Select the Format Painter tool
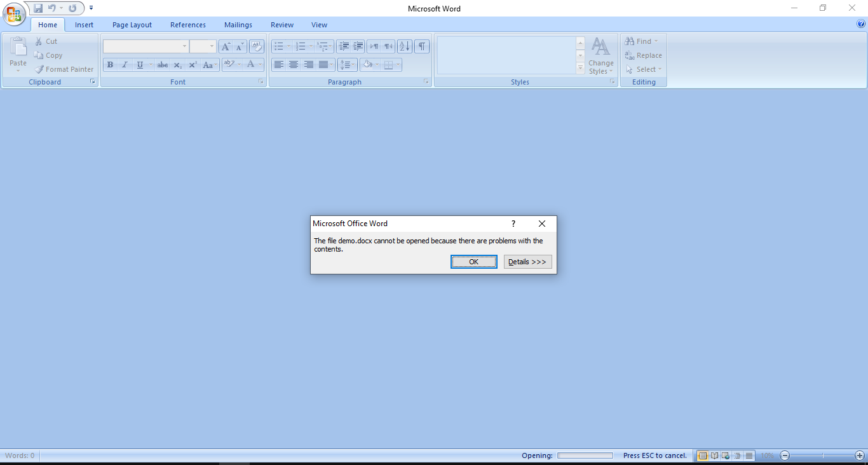This screenshot has width=868, height=465. 64,69
